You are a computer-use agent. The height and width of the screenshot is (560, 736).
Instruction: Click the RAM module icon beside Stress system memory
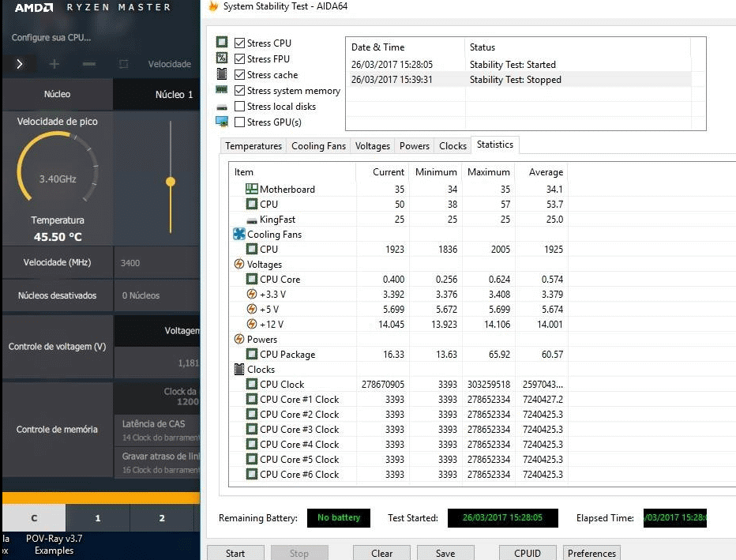click(222, 90)
